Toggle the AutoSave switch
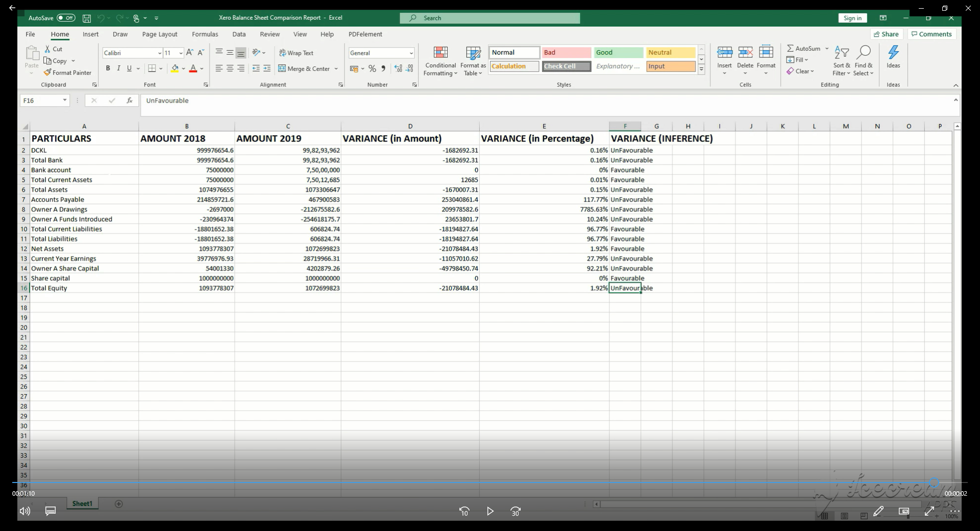This screenshot has width=980, height=531. (x=66, y=18)
